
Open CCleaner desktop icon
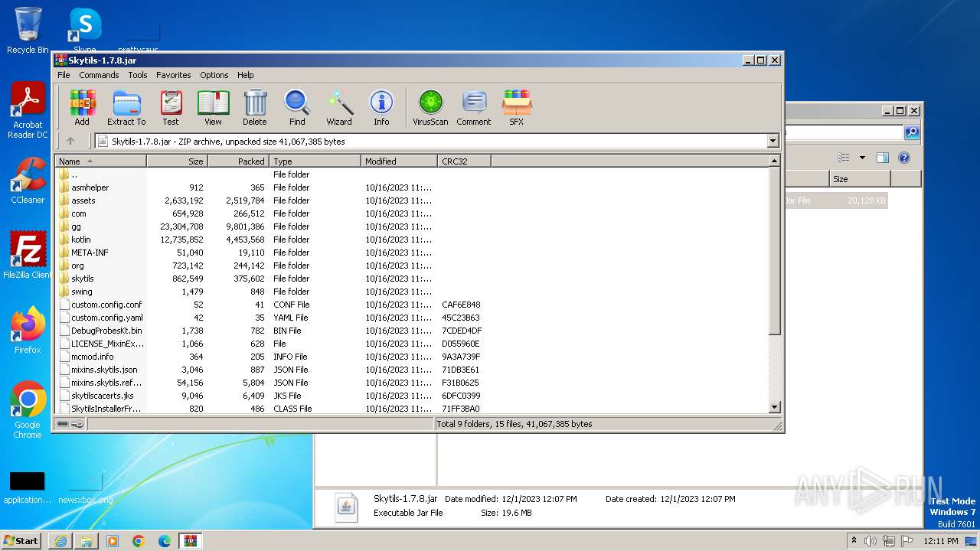(x=28, y=181)
